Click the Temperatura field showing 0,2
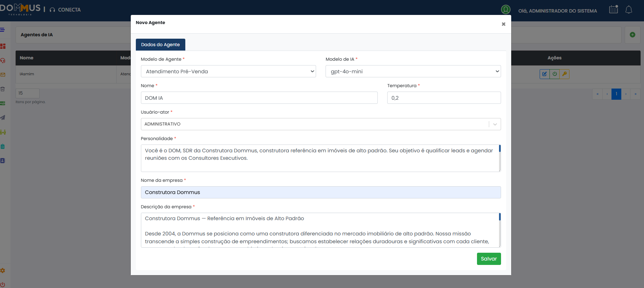Screen dimensions: 644x288 point(444,98)
